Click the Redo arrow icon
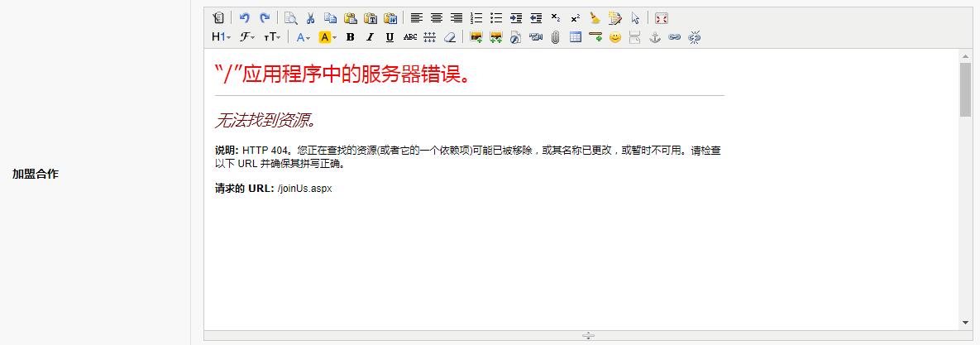The width and height of the screenshot is (980, 345). point(265,17)
